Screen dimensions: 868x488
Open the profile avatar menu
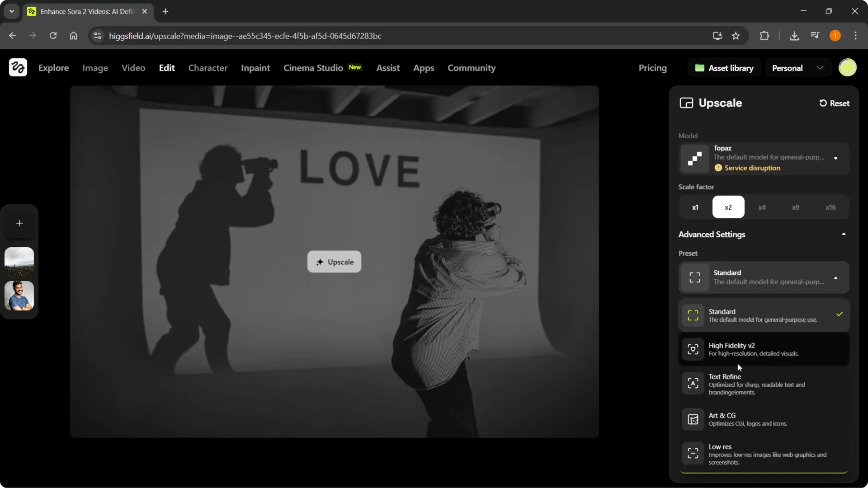[848, 67]
